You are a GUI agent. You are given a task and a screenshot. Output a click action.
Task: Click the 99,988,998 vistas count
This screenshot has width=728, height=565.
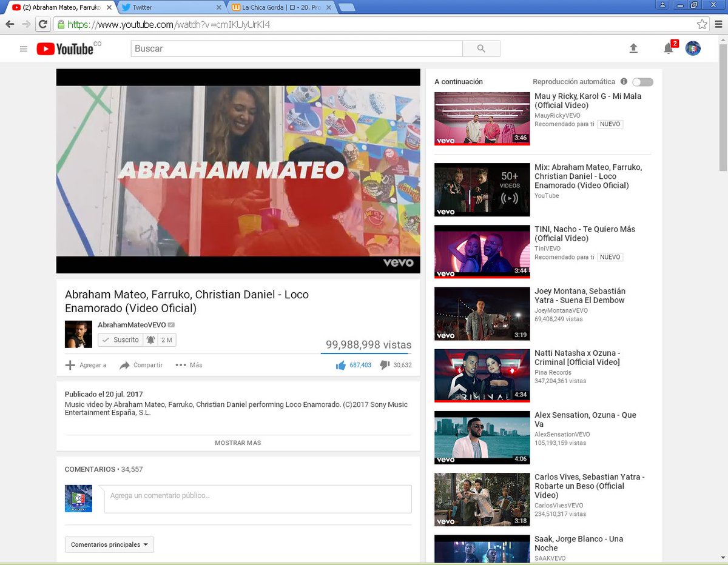coord(368,344)
